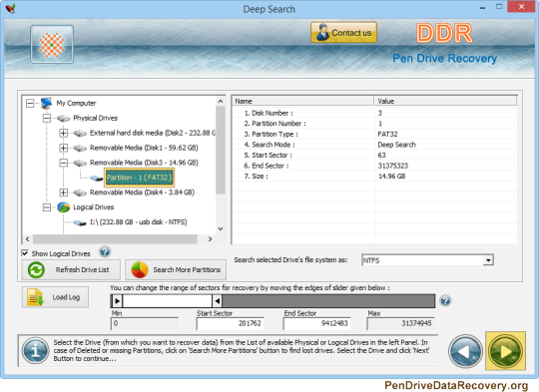Click the gray portion of sector slider

coord(328,301)
